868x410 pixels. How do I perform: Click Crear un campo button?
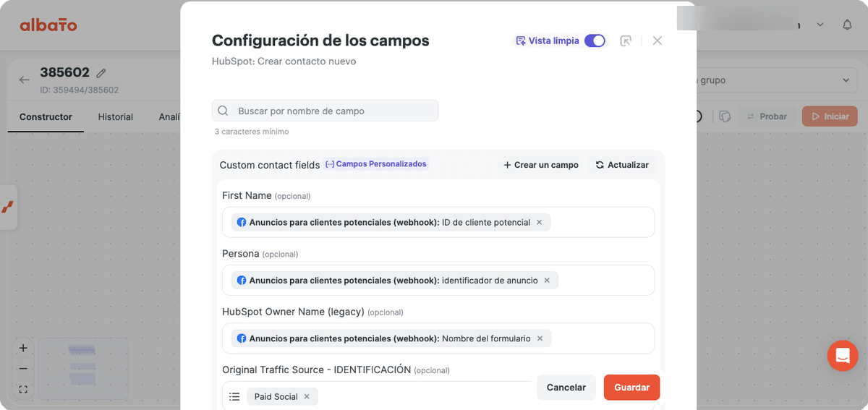click(541, 165)
